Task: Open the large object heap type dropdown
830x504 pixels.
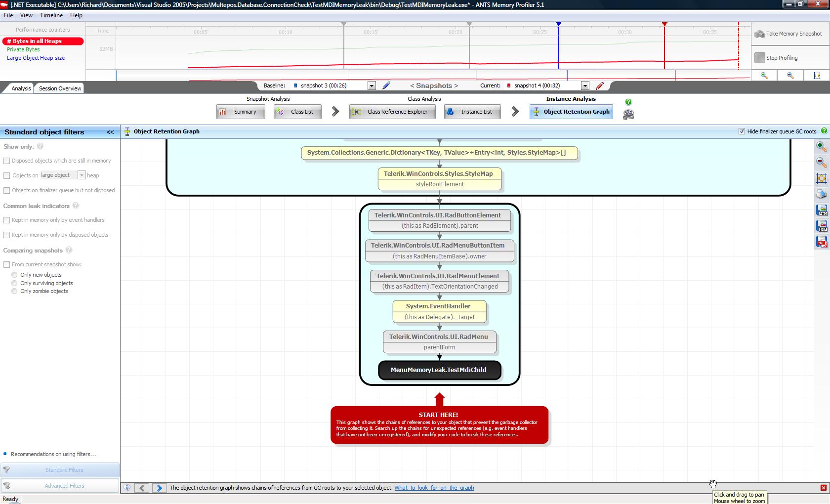Action: point(82,175)
